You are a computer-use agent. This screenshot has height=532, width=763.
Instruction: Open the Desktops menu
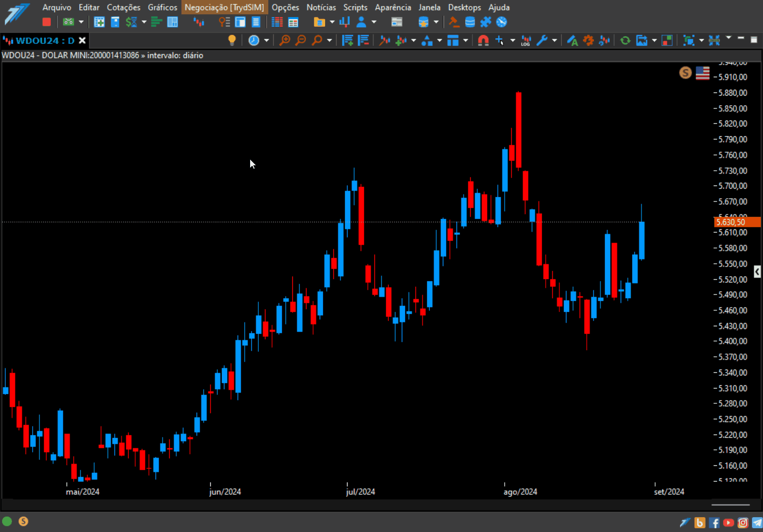[465, 7]
